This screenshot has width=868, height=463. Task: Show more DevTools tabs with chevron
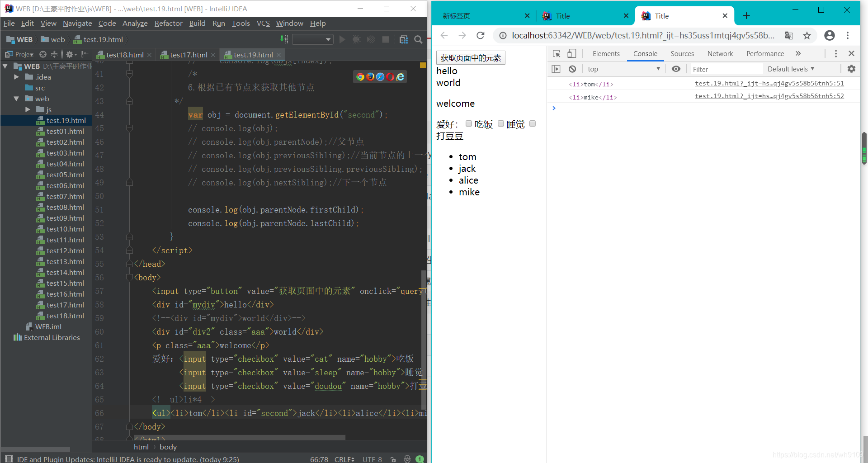coord(798,53)
